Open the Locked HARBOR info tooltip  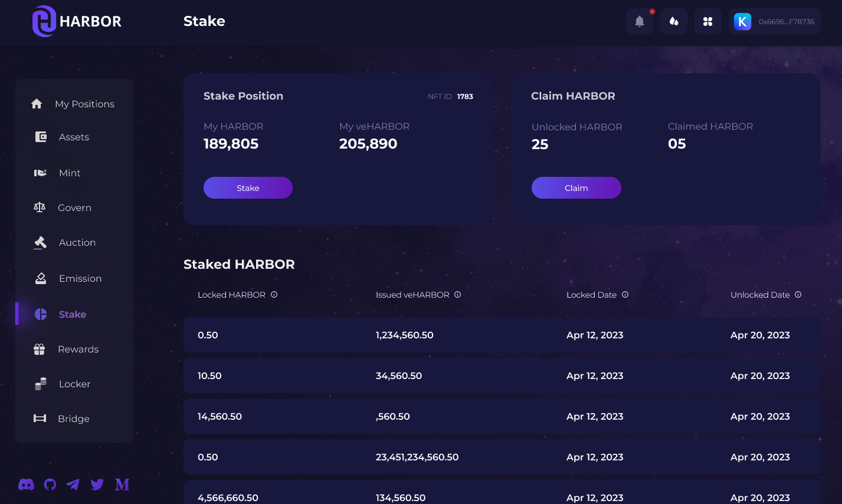pos(274,295)
